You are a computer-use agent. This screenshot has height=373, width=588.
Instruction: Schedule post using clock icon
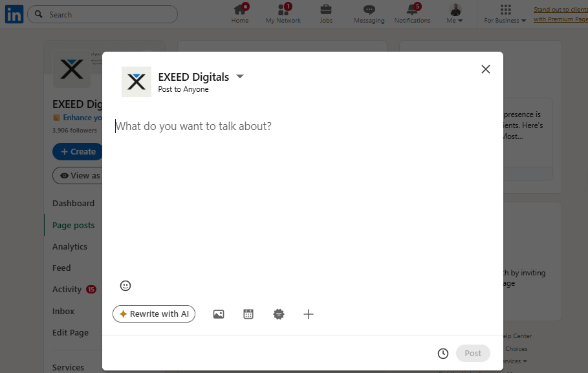tap(443, 354)
